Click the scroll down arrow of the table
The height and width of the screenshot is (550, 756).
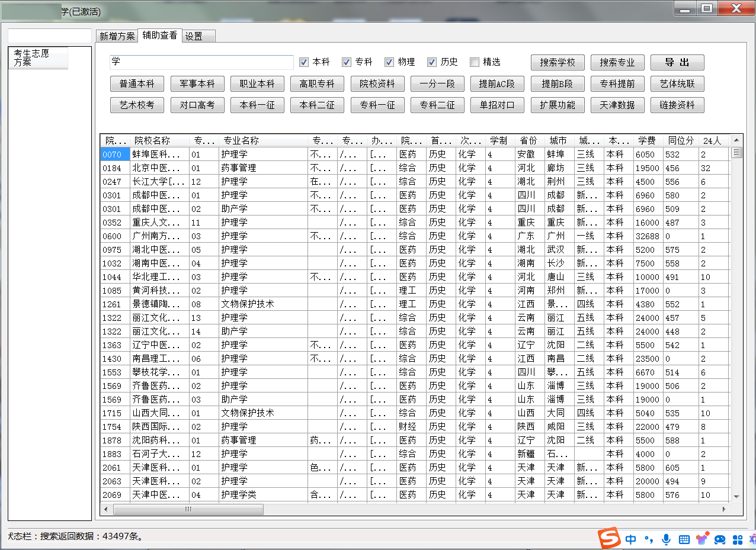click(x=736, y=496)
